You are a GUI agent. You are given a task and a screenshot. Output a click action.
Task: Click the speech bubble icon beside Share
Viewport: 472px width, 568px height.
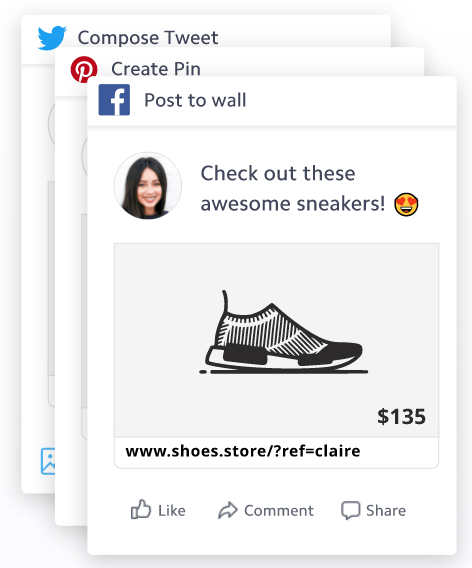tap(350, 510)
